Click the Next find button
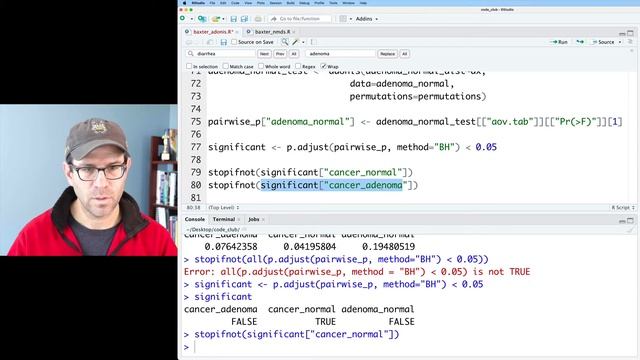 [x=264, y=54]
